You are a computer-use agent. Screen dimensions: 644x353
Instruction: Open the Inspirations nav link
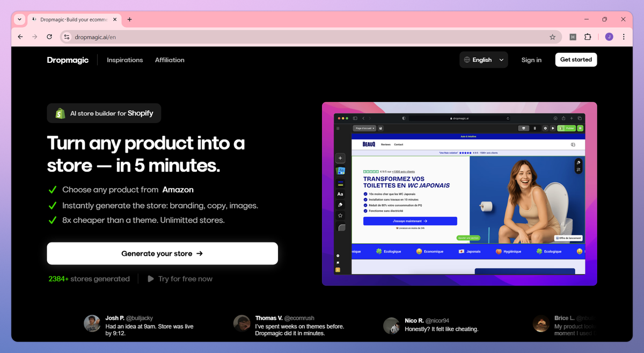pos(125,60)
